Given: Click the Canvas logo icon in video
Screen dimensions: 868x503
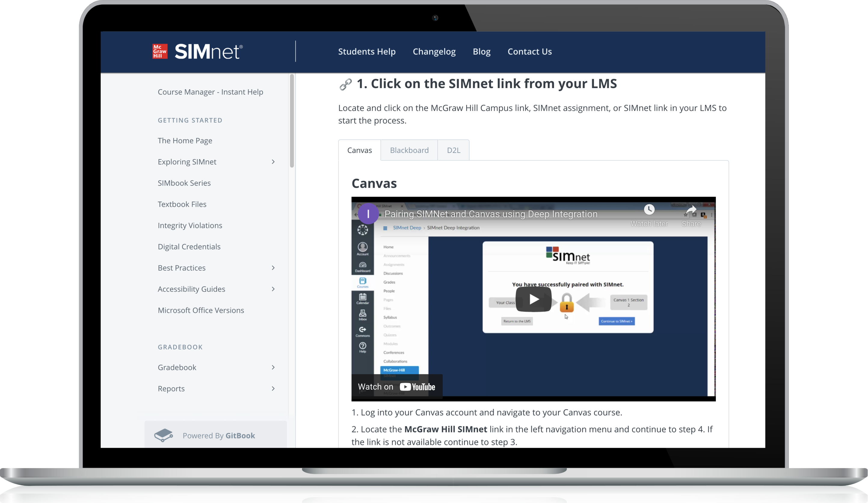Looking at the screenshot, I should (362, 230).
